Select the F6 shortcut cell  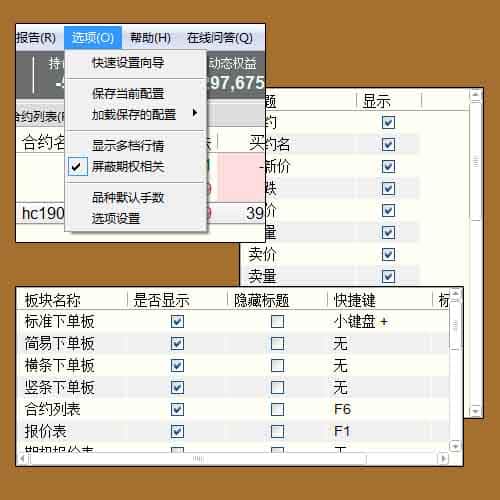(342, 410)
